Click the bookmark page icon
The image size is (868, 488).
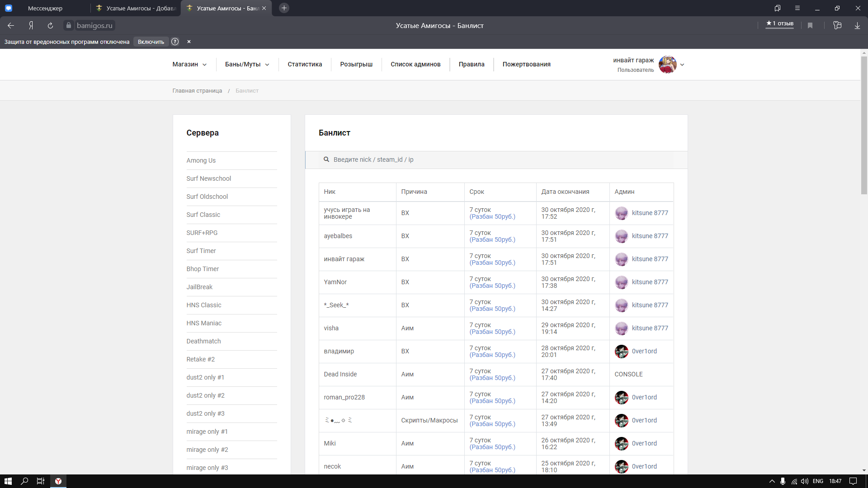coord(810,26)
